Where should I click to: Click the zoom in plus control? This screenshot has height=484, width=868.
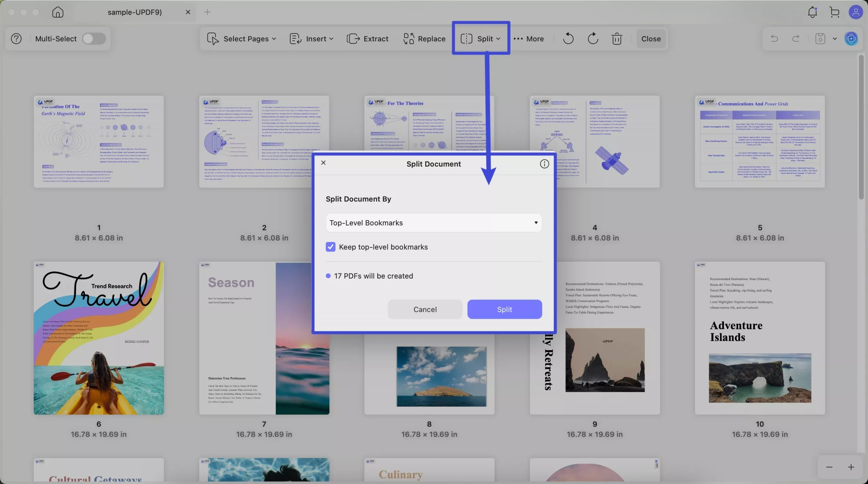[850, 467]
